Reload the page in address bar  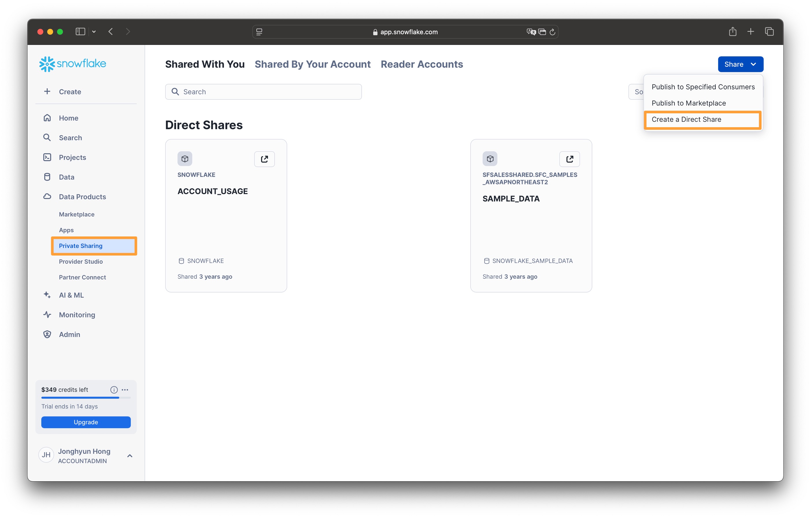(x=552, y=32)
